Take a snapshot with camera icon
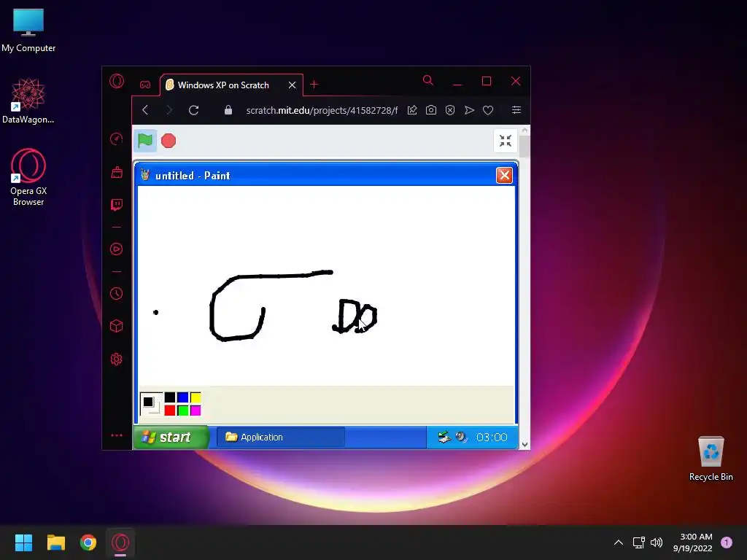The width and height of the screenshot is (747, 560). (430, 110)
